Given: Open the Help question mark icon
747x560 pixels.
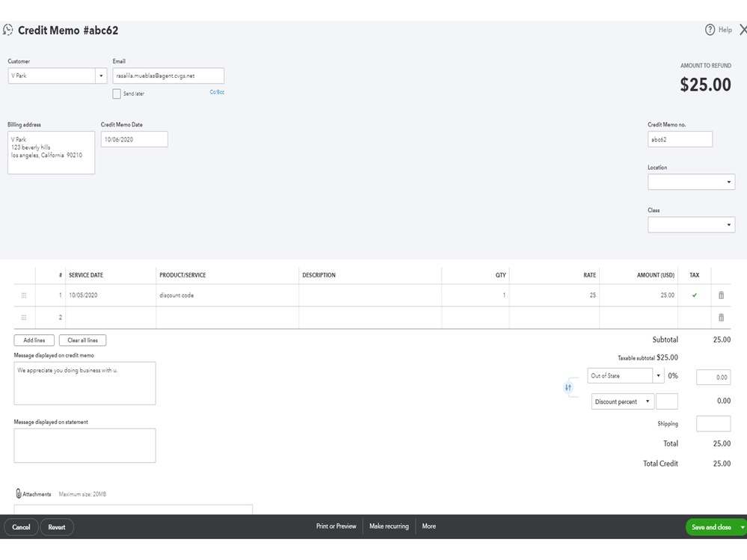Looking at the screenshot, I should [x=710, y=30].
